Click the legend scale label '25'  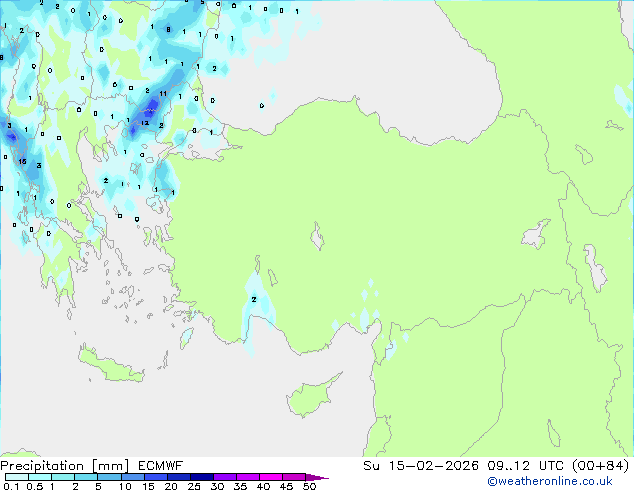pyautogui.click(x=194, y=486)
